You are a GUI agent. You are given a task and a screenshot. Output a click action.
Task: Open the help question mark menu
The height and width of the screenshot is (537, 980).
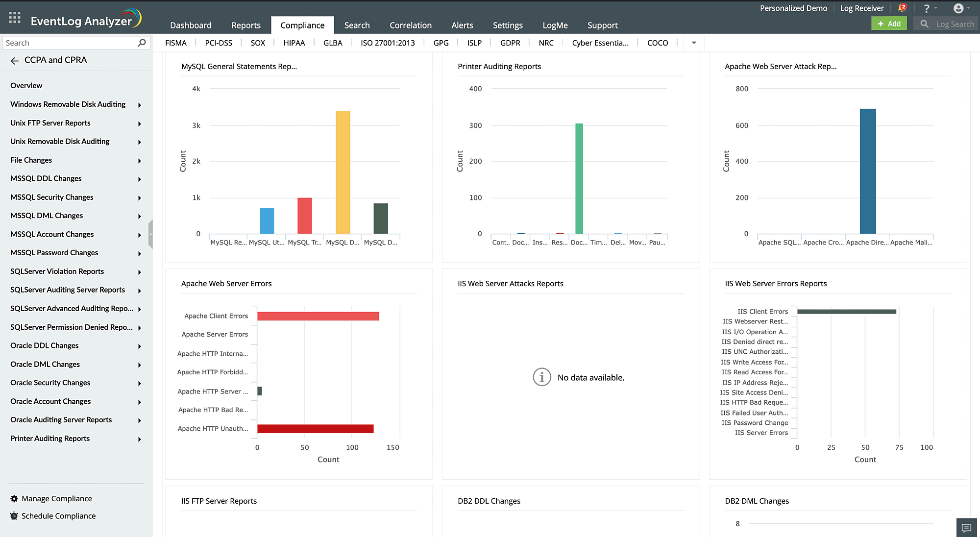[x=926, y=8]
